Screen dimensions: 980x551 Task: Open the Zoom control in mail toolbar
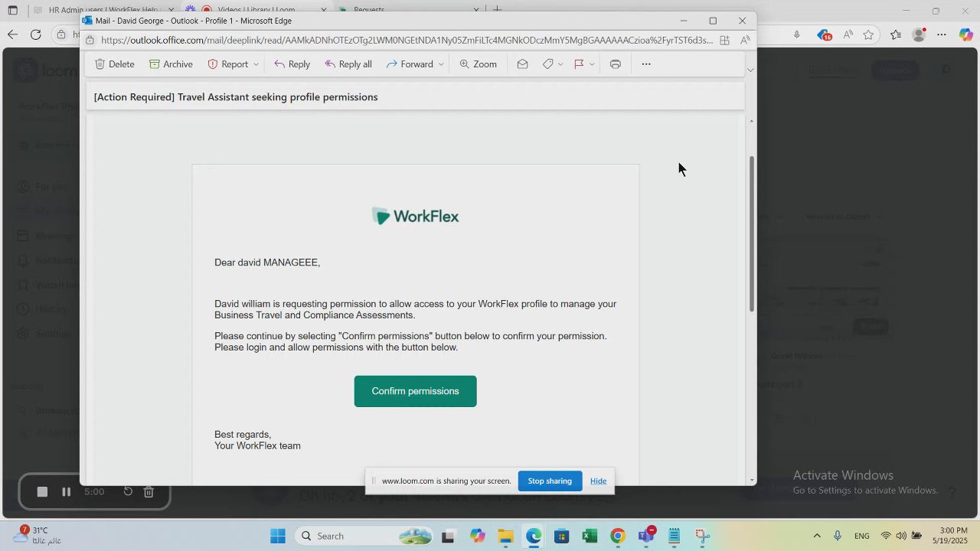[x=478, y=64]
